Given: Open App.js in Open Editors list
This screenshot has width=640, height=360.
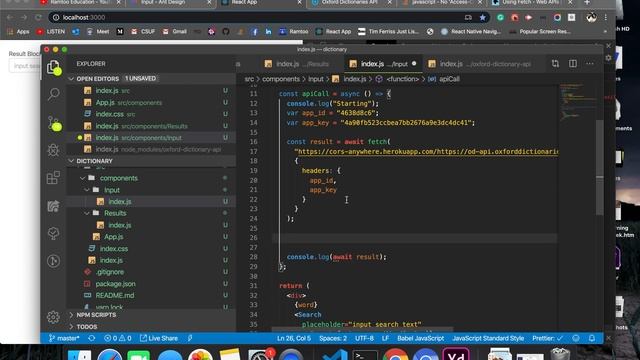Looking at the screenshot, I should click(151, 102).
